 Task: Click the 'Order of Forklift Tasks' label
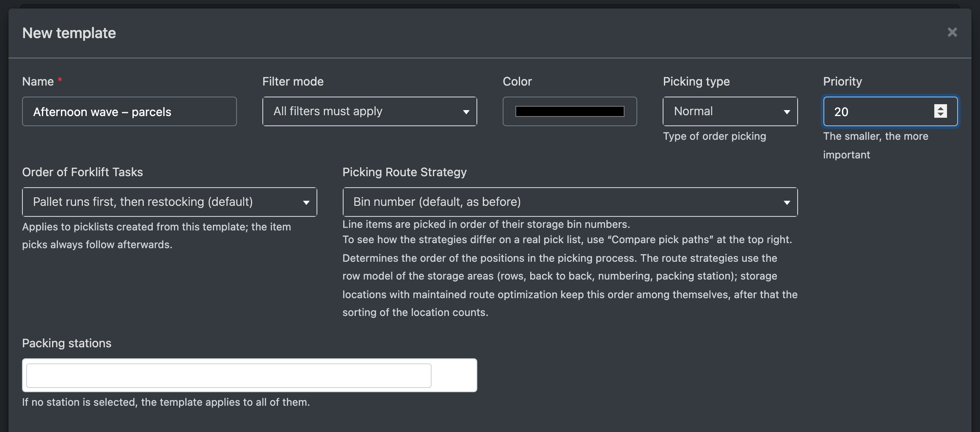(83, 172)
